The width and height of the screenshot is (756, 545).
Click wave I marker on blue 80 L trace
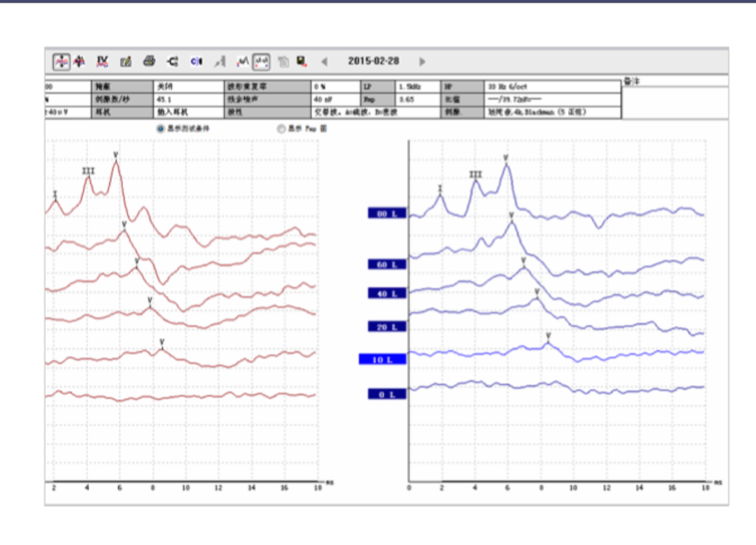pos(439,189)
